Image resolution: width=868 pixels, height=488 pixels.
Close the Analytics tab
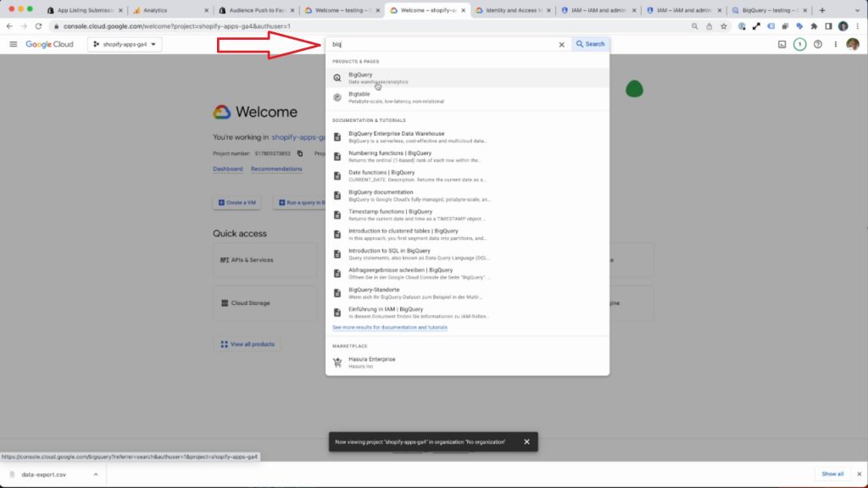tap(207, 10)
